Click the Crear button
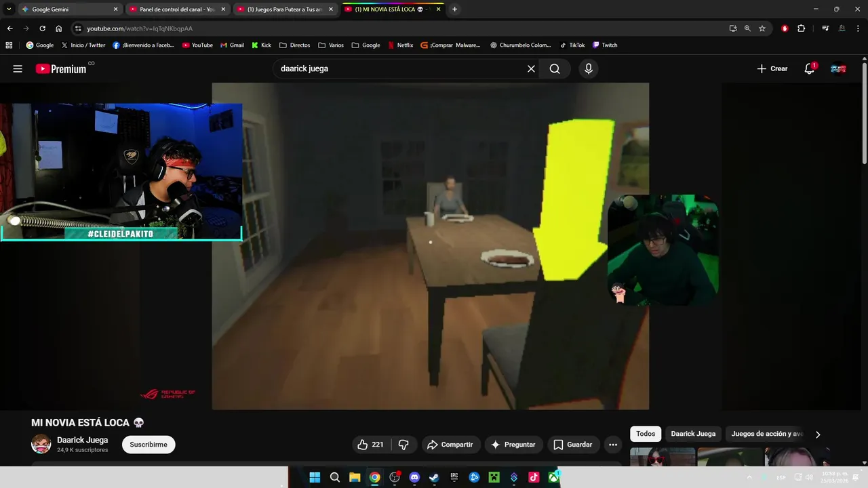This screenshot has height=488, width=868. [772, 68]
